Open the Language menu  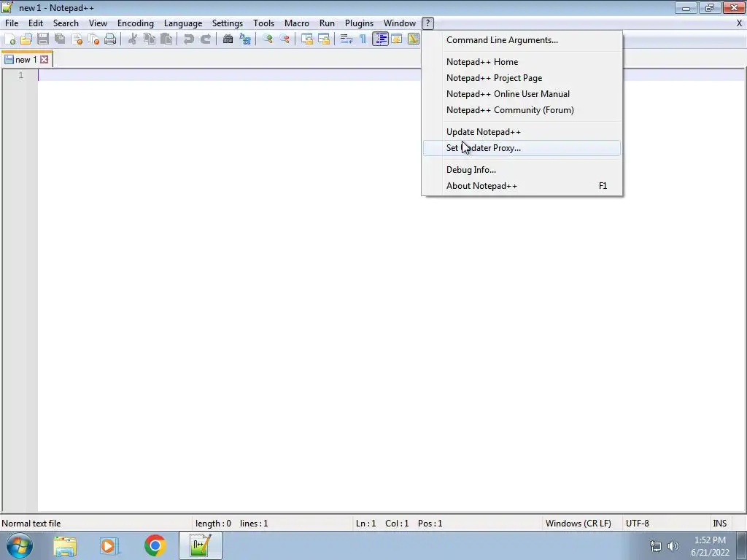183,23
